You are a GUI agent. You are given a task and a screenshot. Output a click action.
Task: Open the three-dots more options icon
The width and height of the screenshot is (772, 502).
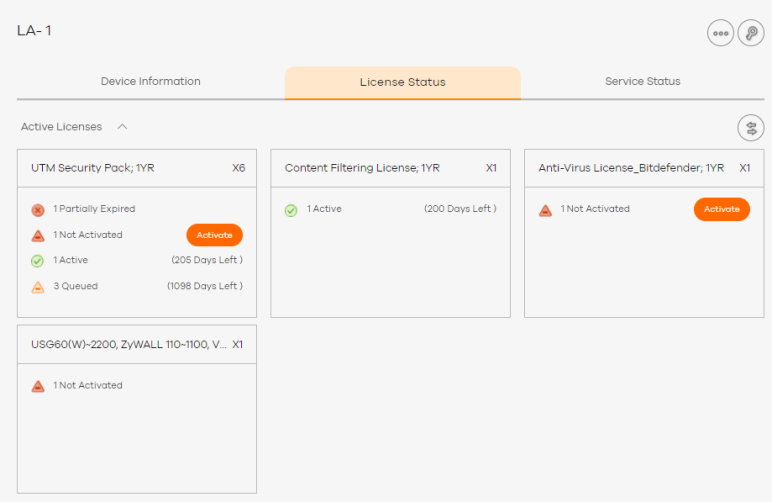pos(720,33)
